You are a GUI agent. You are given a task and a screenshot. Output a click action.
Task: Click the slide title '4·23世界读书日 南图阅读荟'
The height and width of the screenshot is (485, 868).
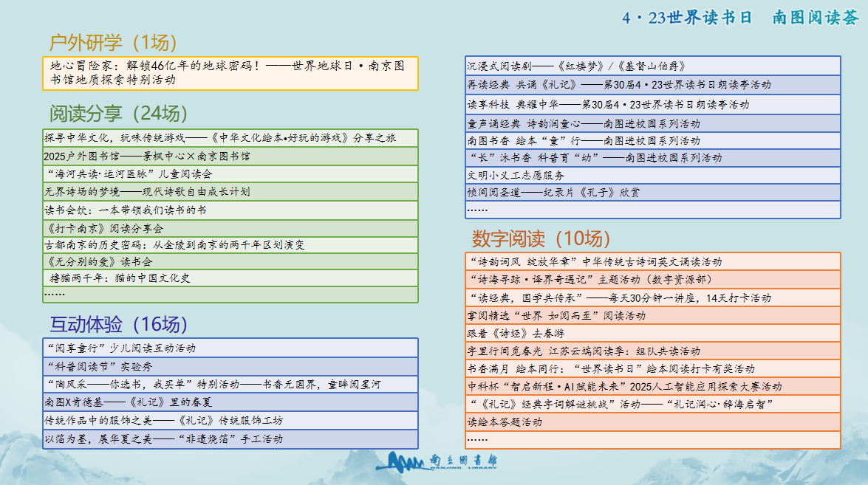(x=740, y=17)
